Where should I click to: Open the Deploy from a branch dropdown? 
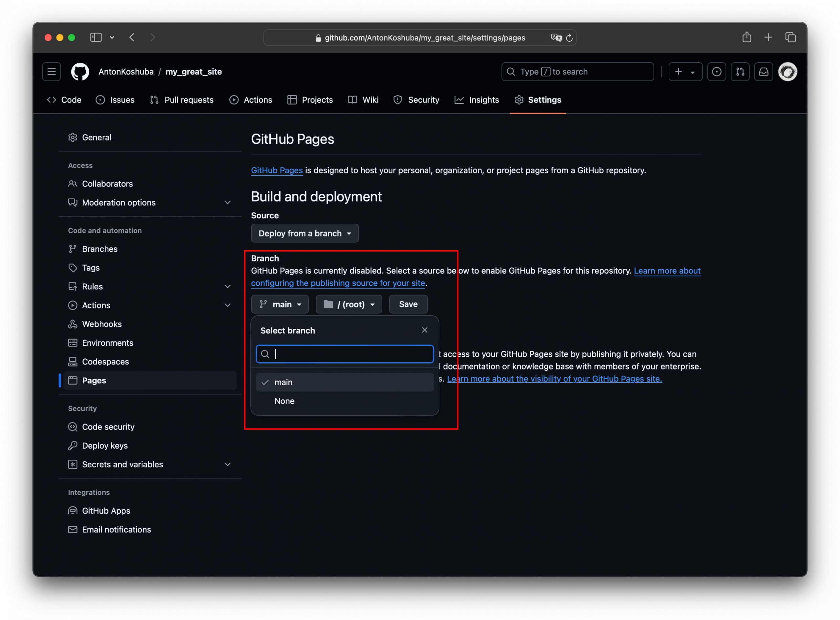[305, 233]
